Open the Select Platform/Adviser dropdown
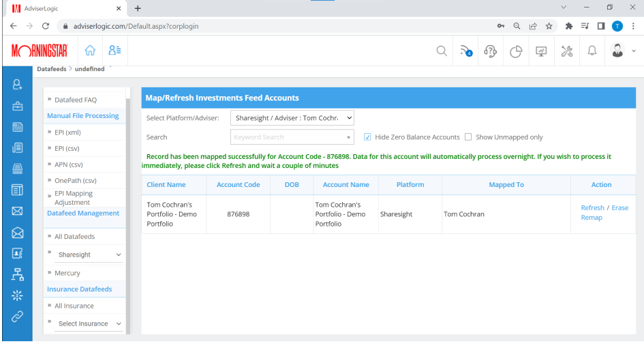Viewport: 644px width, 346px height. coord(292,118)
